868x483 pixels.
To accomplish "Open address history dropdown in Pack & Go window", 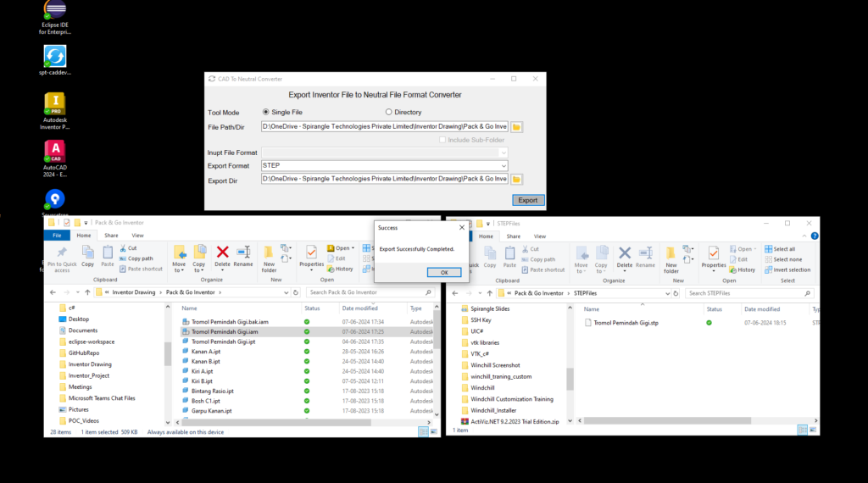I will (x=287, y=292).
